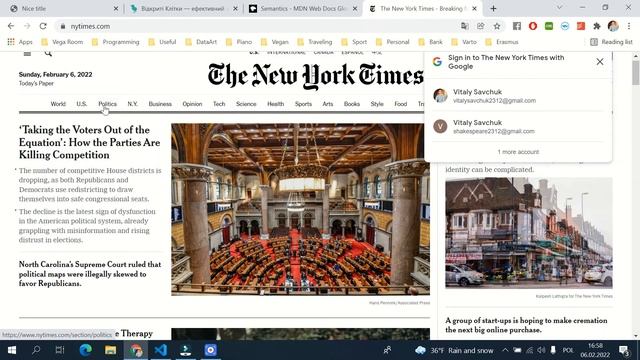Open the DataArt bookmarks folder
This screenshot has width=640, height=360.
[x=201, y=42]
